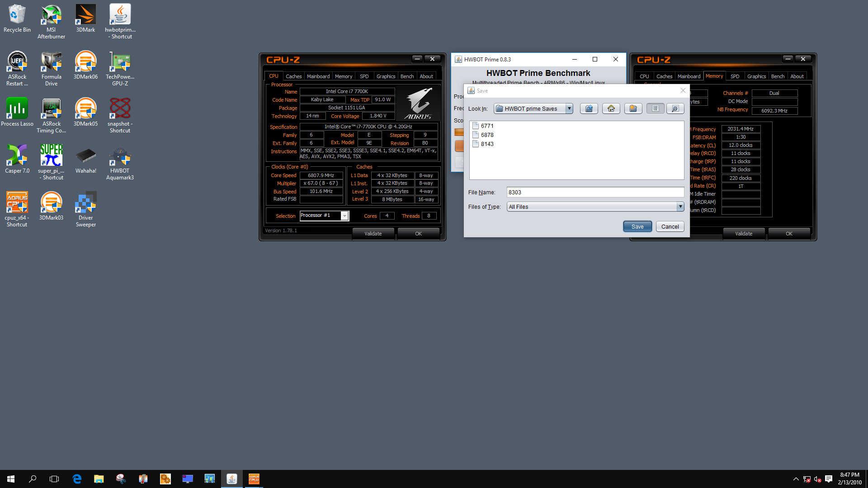This screenshot has width=868, height=488.
Task: Click the File Name input field
Action: [x=595, y=192]
